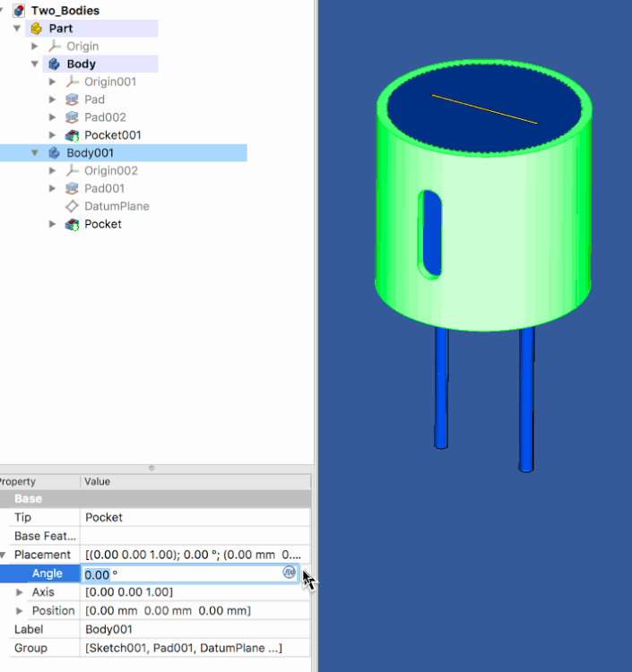632x672 pixels.
Task: Expand the Axis property row
Action: tap(20, 592)
